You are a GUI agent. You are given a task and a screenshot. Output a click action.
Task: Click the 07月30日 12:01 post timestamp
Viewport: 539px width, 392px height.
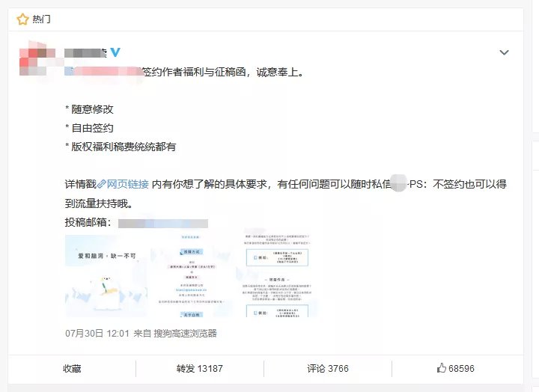87,333
